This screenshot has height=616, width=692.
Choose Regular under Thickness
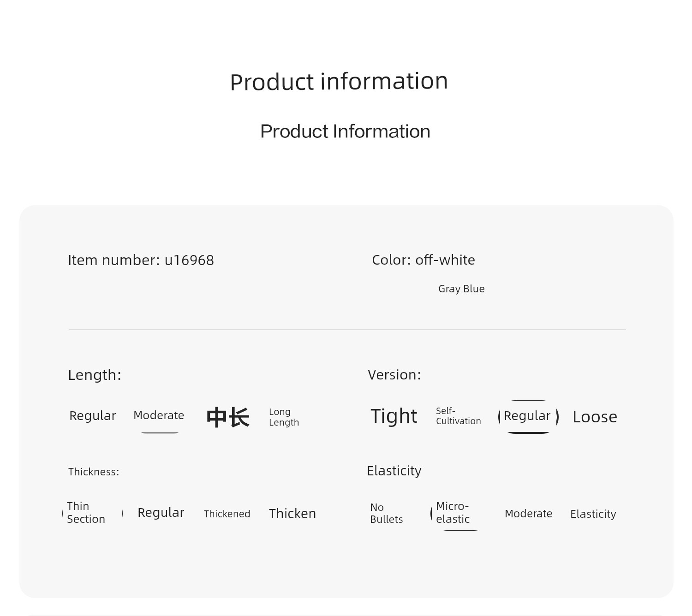point(161,513)
